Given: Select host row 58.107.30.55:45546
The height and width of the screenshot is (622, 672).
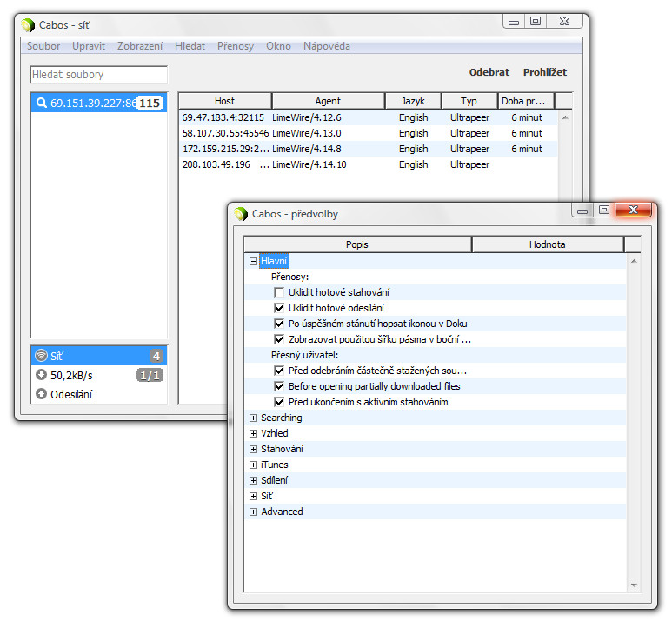Looking at the screenshot, I should tap(368, 133).
